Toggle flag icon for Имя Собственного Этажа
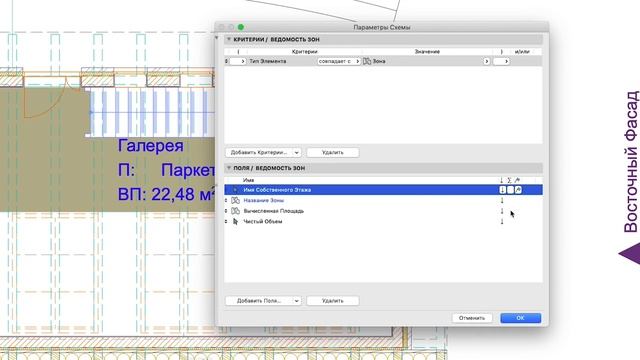The width and height of the screenshot is (640, 360). point(518,190)
